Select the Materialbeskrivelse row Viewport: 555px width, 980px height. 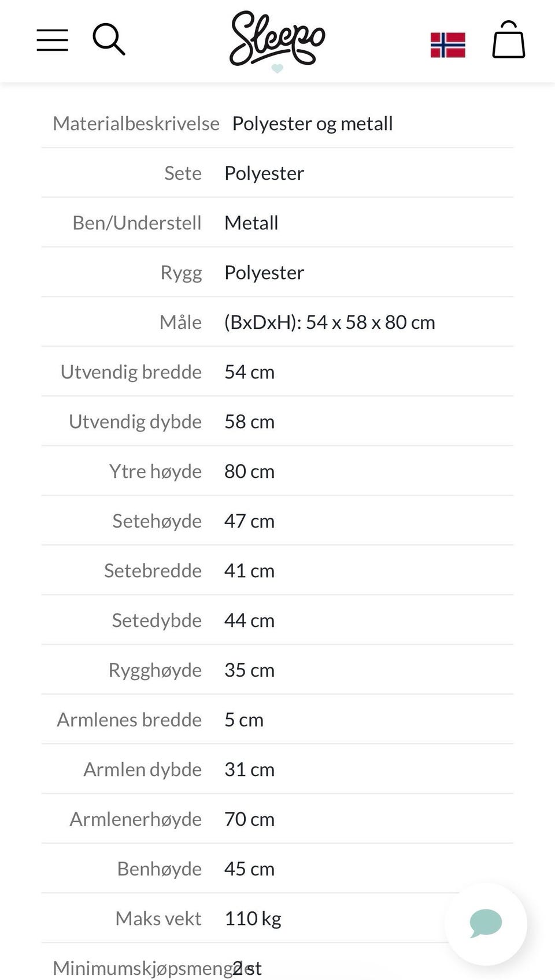point(277,124)
